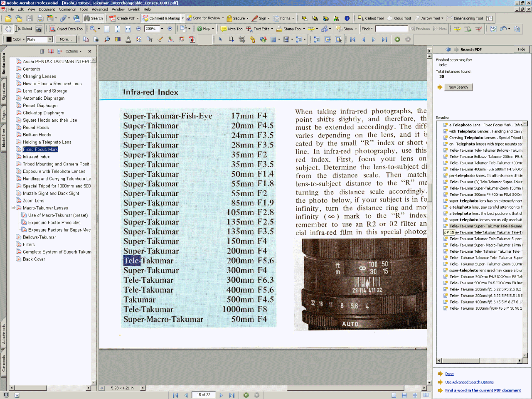Click the Find text input field

[x=391, y=29]
